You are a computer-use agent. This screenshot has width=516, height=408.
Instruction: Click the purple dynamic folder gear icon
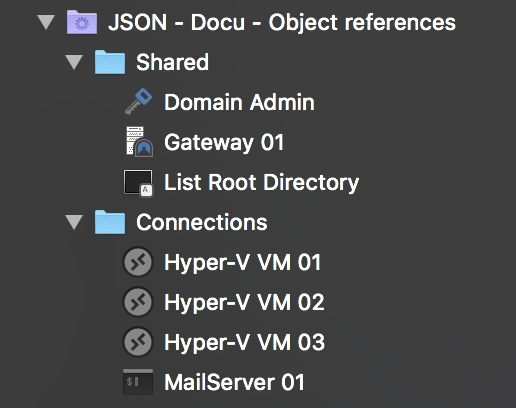pos(82,22)
